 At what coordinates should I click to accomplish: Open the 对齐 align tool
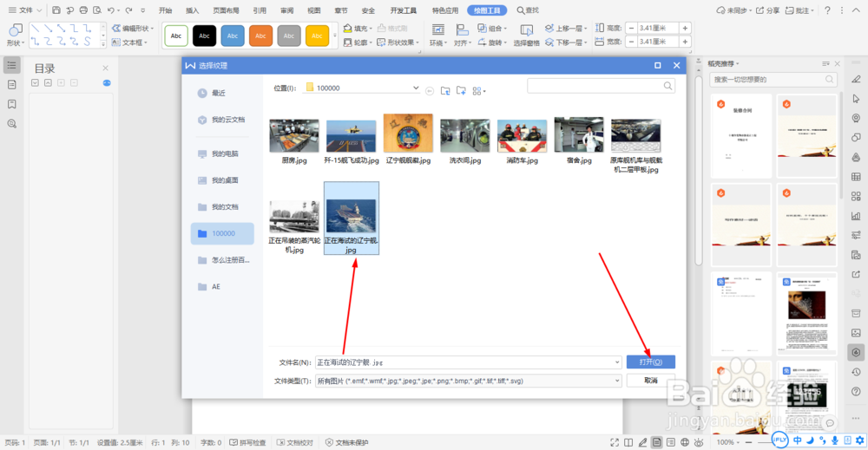[x=463, y=35]
